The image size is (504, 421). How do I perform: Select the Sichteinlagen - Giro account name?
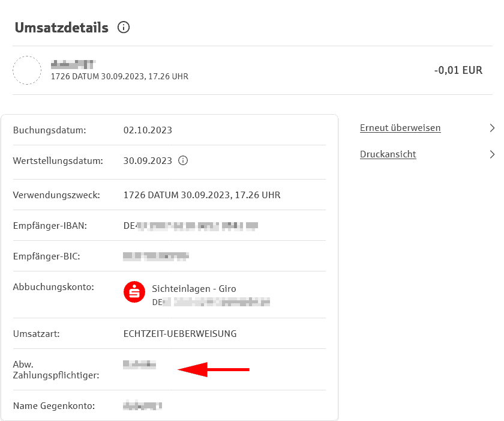(194, 289)
